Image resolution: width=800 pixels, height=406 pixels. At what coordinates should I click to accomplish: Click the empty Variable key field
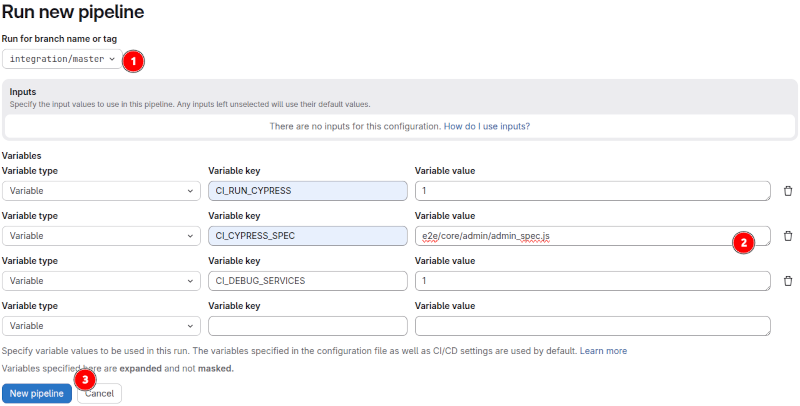308,325
